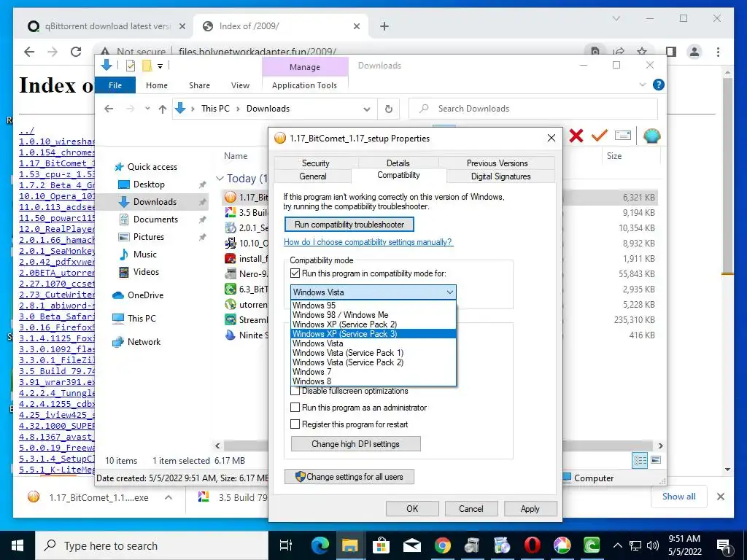This screenshot has width=747, height=560.
Task: Open File Explorer taskbar icon
Action: point(349,545)
